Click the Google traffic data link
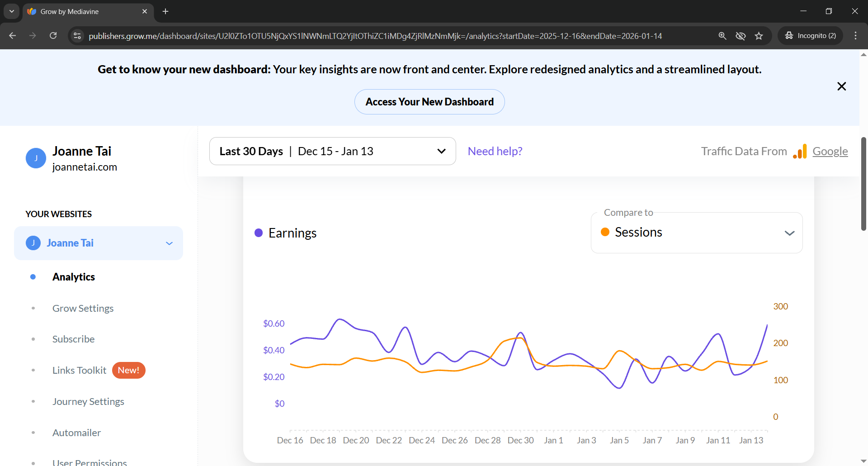 (x=830, y=152)
